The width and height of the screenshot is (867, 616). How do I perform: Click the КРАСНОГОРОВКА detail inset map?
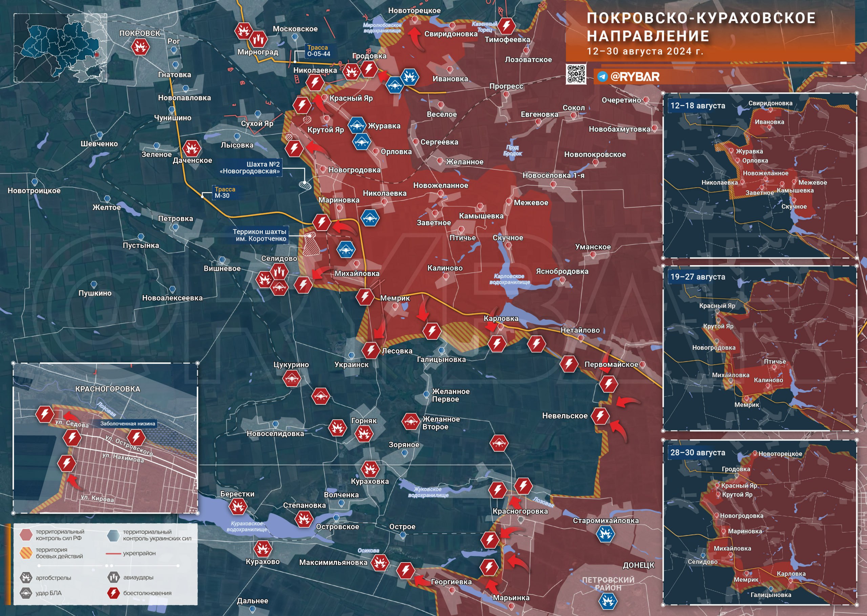click(105, 438)
